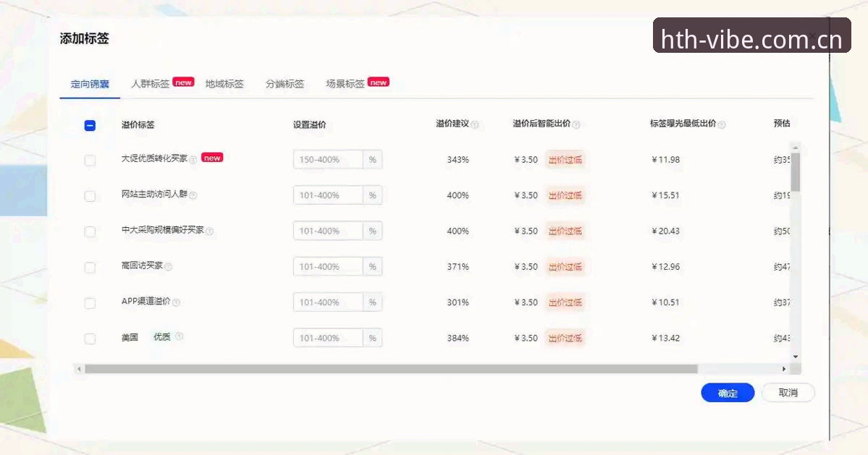Click help icon next to 溢价后智能出价 header

pyautogui.click(x=576, y=125)
